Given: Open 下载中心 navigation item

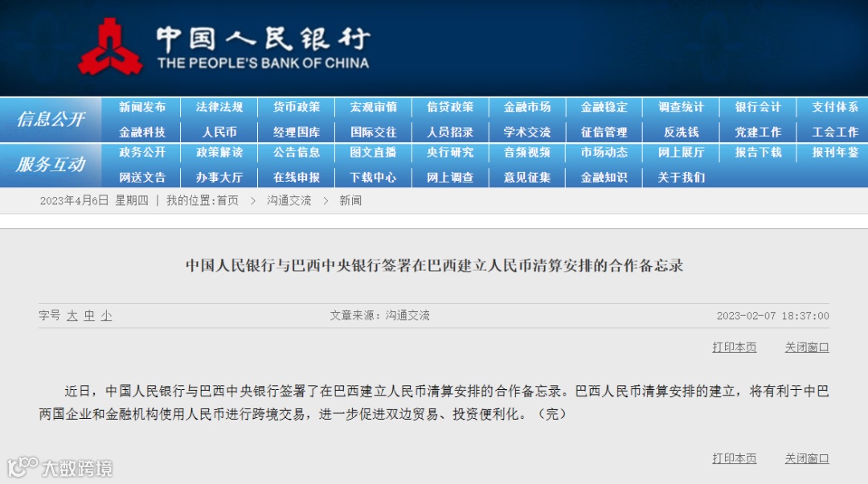Looking at the screenshot, I should pos(373,178).
